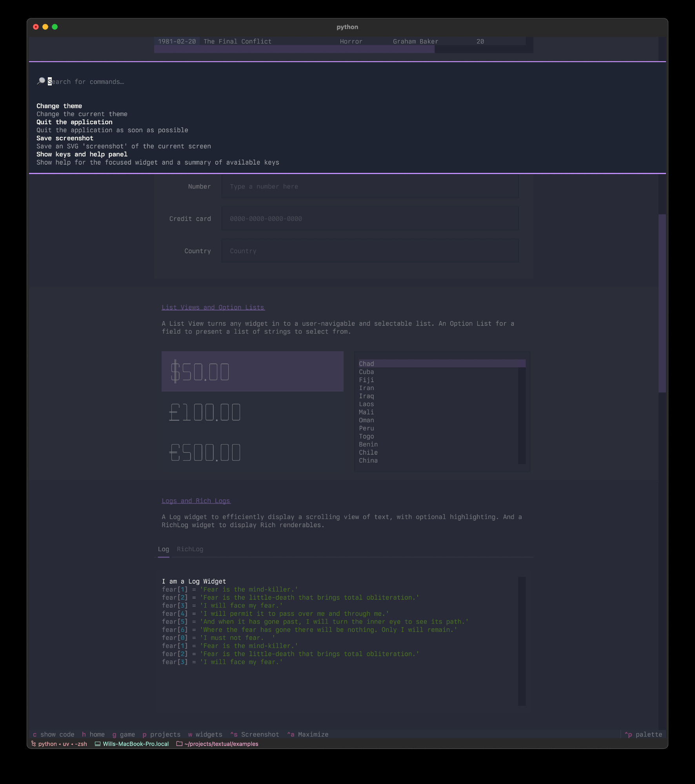Click 'The Final Conflict' table cell
Image resolution: width=695 pixels, height=784 pixels.
tap(237, 41)
